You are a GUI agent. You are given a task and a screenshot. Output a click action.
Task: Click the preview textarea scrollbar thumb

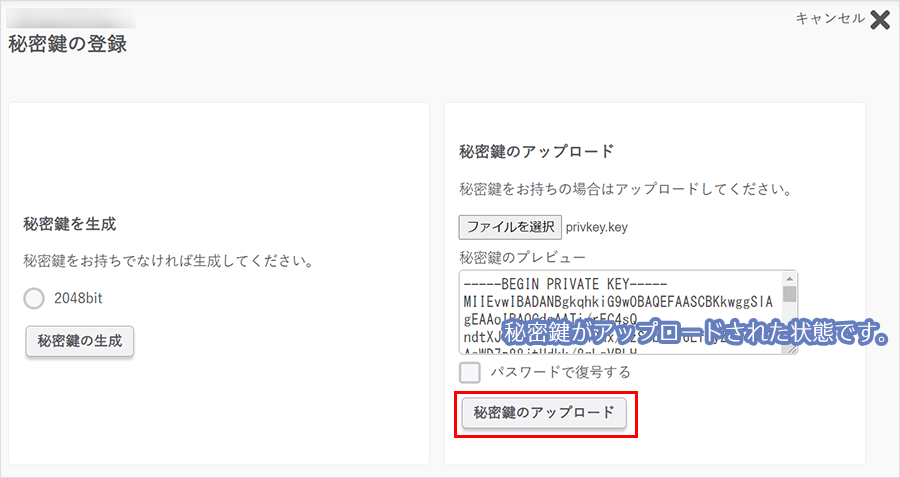[790, 293]
